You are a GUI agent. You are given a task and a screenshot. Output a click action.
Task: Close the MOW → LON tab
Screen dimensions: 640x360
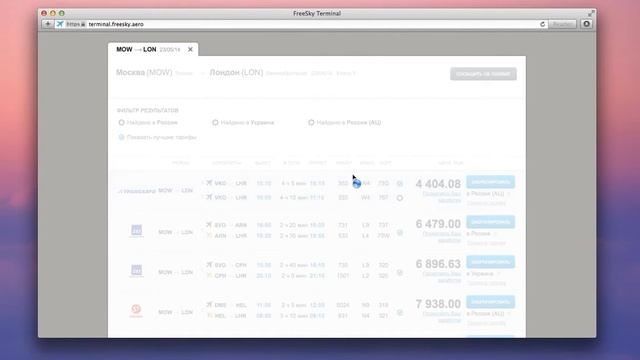[x=190, y=49]
